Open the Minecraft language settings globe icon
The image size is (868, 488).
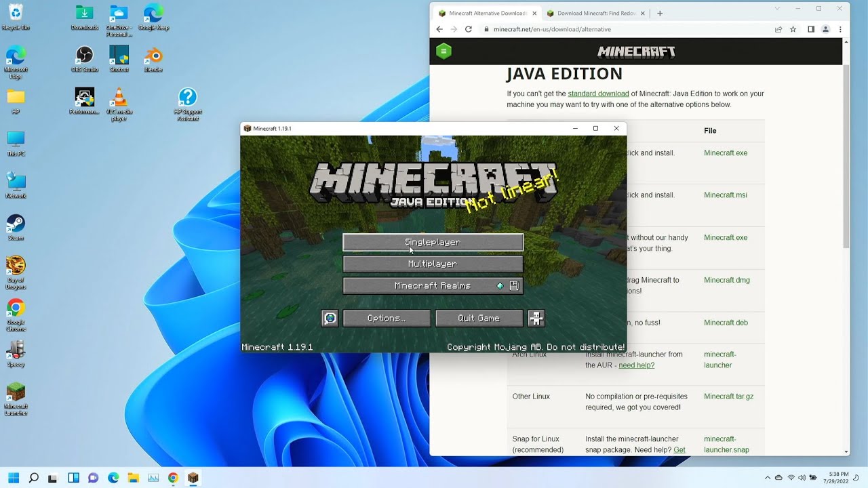pos(330,318)
